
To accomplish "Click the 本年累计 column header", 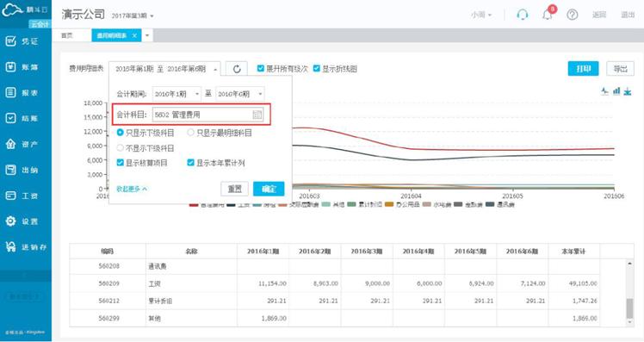I will pos(573,252).
